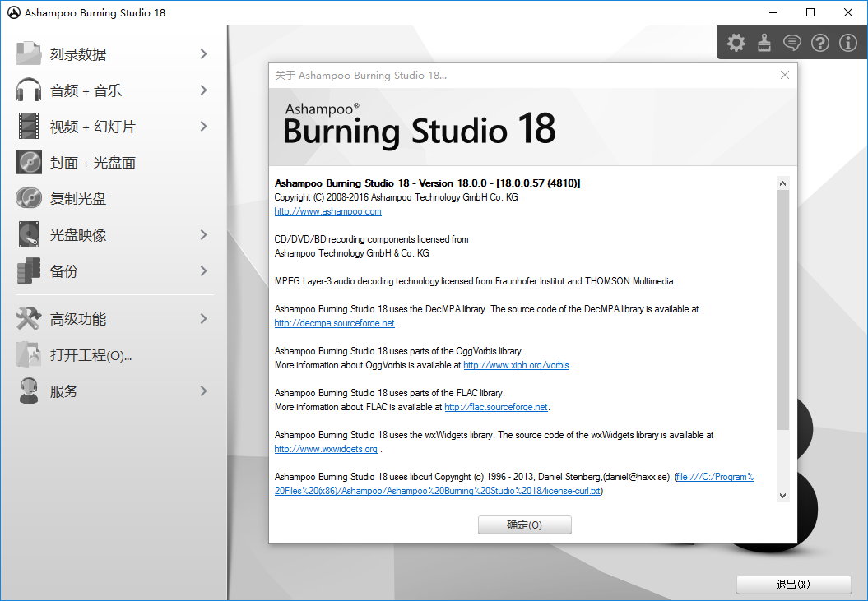
Task: Minimize the Ashampoo Burning Studio window
Action: point(773,12)
